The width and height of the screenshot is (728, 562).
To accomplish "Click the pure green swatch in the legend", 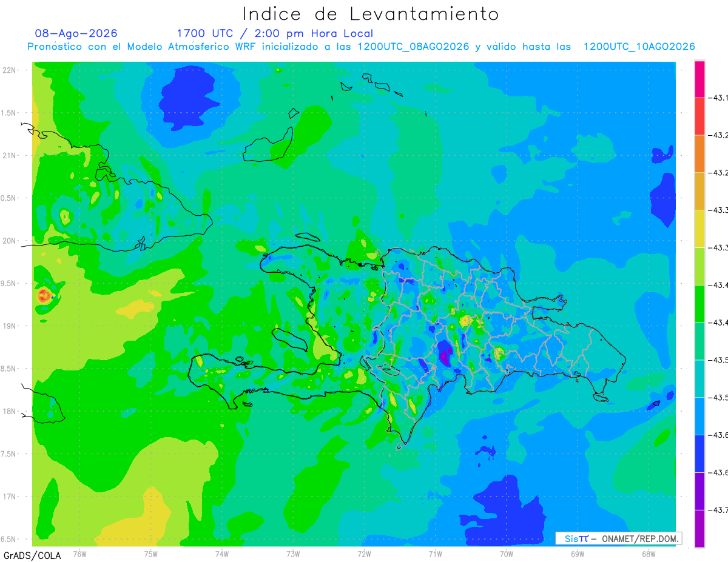I will click(x=699, y=303).
